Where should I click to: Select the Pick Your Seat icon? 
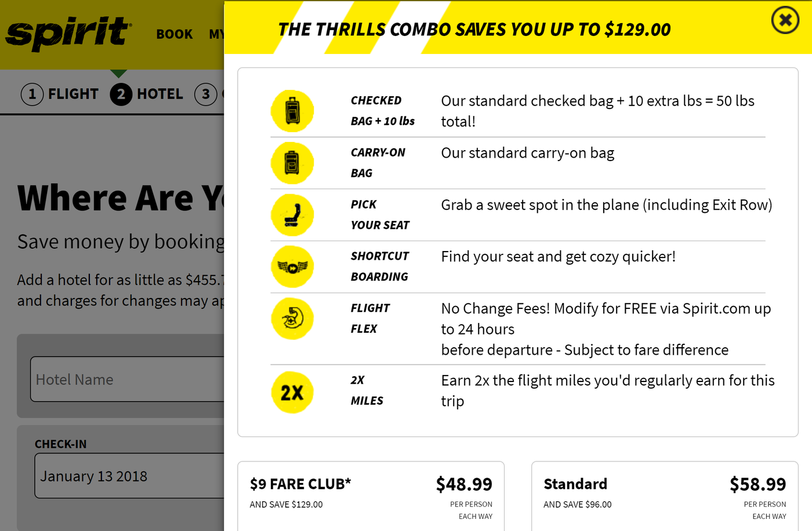point(292,214)
